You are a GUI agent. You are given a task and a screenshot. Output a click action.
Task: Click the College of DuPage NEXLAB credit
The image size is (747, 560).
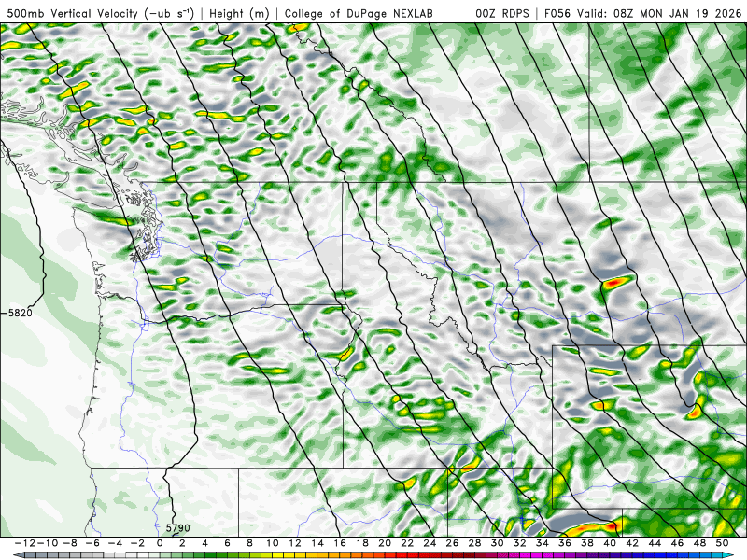click(x=359, y=13)
